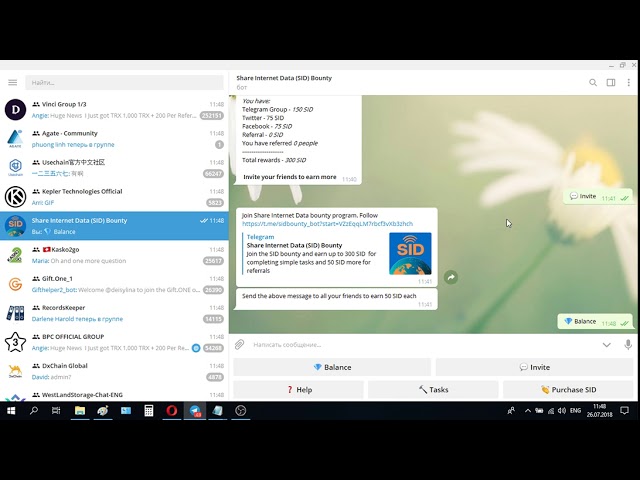Toggle the side info panel icon
This screenshot has height=480, width=640.
tap(611, 82)
